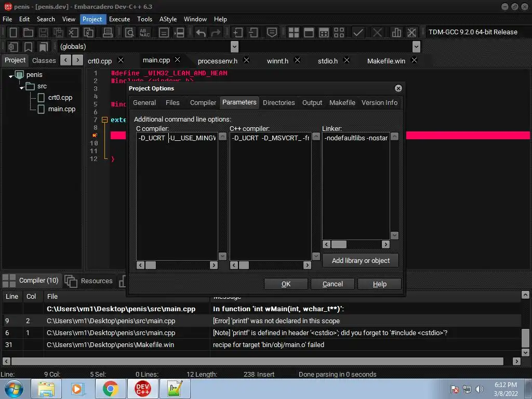Open the empty members dropdown beside globals
The height and width of the screenshot is (399, 532).
pyautogui.click(x=416, y=47)
